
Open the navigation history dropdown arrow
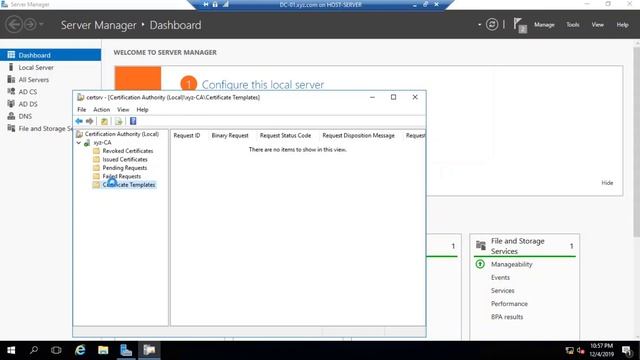point(41,24)
